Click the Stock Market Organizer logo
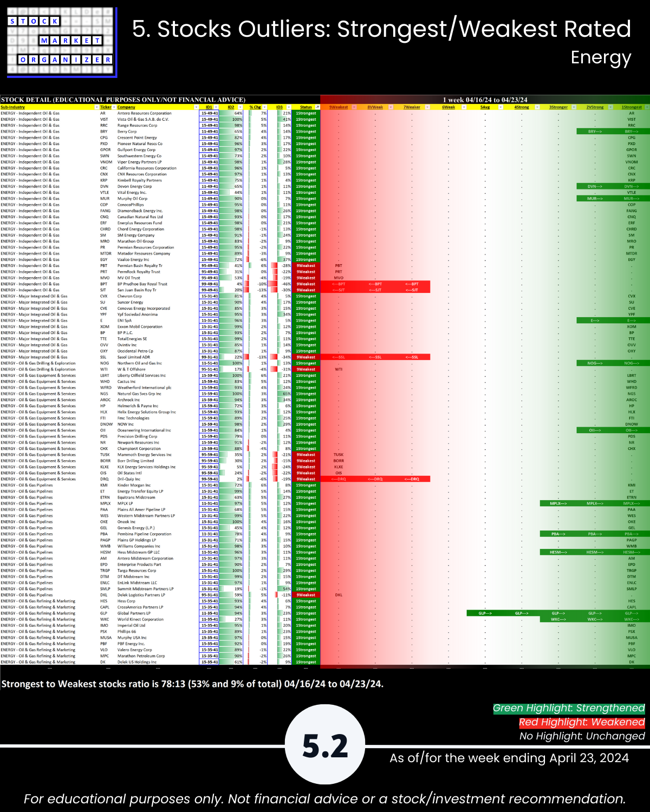 pos(62,42)
